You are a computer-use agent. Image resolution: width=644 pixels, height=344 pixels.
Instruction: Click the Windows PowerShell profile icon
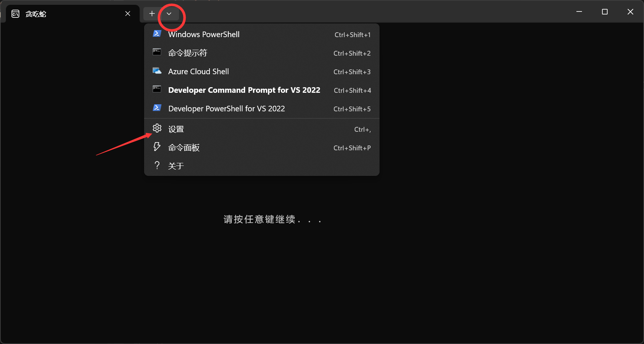coord(157,34)
